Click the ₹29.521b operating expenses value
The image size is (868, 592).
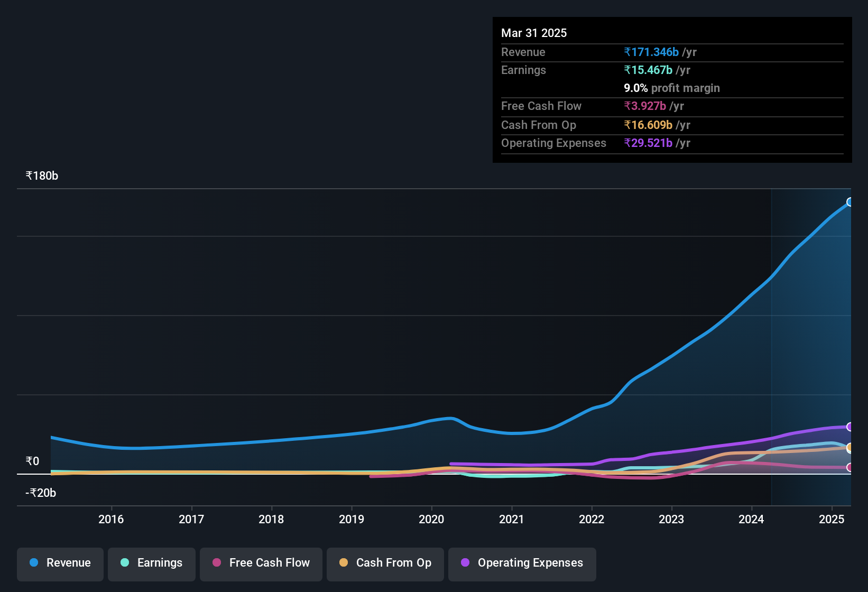[x=648, y=143]
